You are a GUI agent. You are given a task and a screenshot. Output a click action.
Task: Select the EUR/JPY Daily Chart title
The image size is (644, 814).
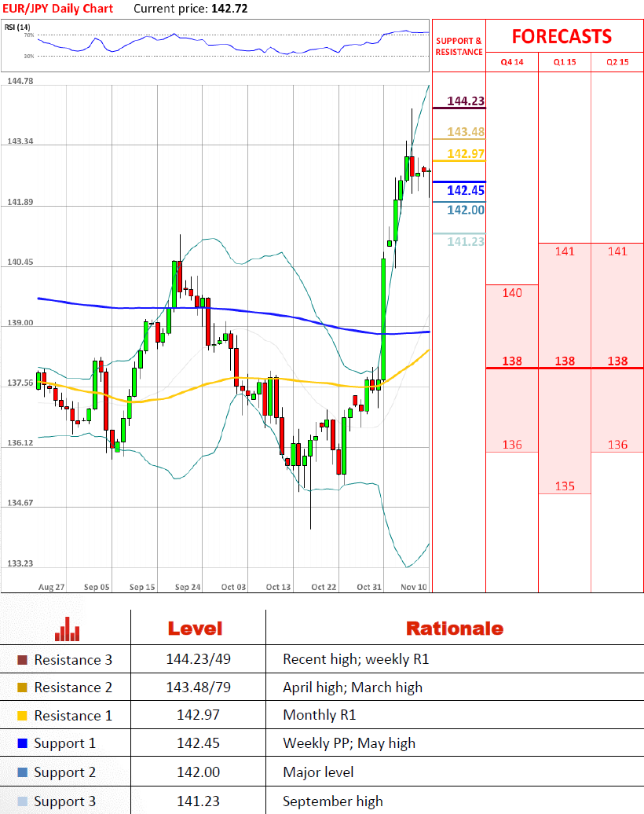(x=57, y=9)
